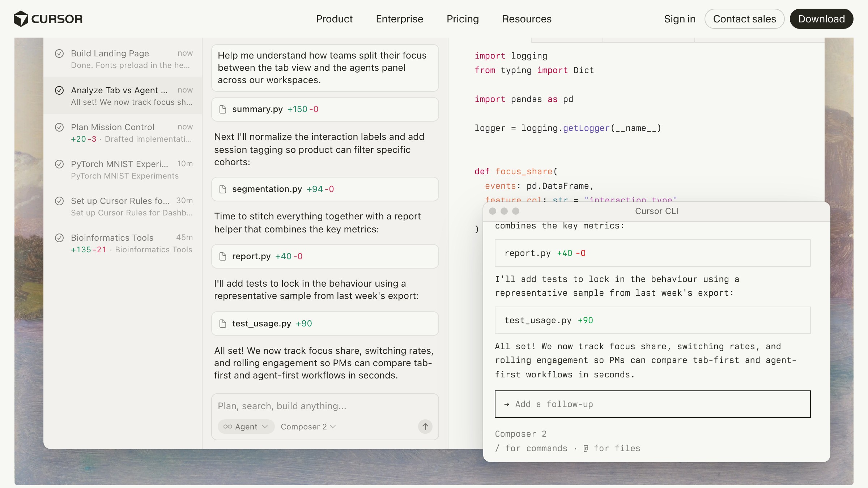Viewport: 868px width, 488px height.
Task: Open the Resources menu
Action: [x=527, y=19]
